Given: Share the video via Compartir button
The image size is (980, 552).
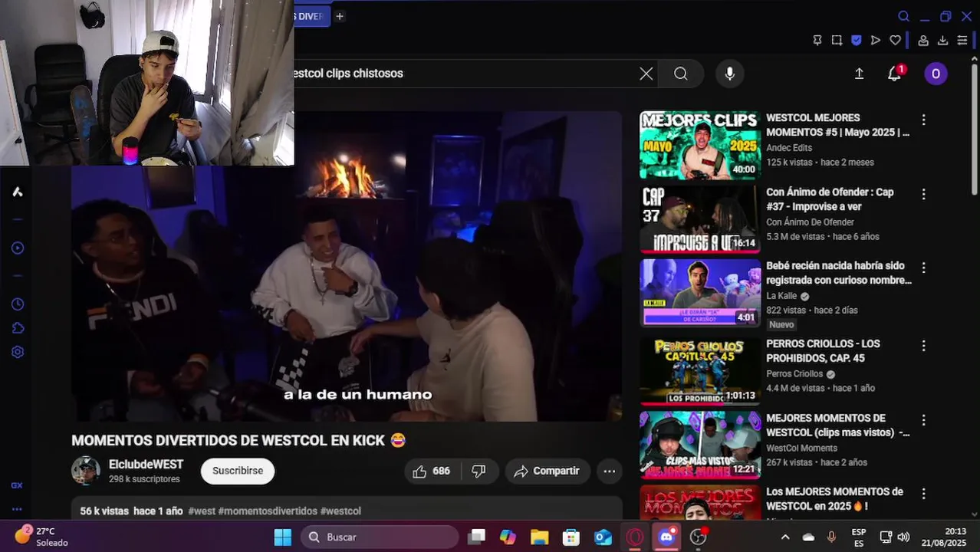Looking at the screenshot, I should (x=547, y=472).
